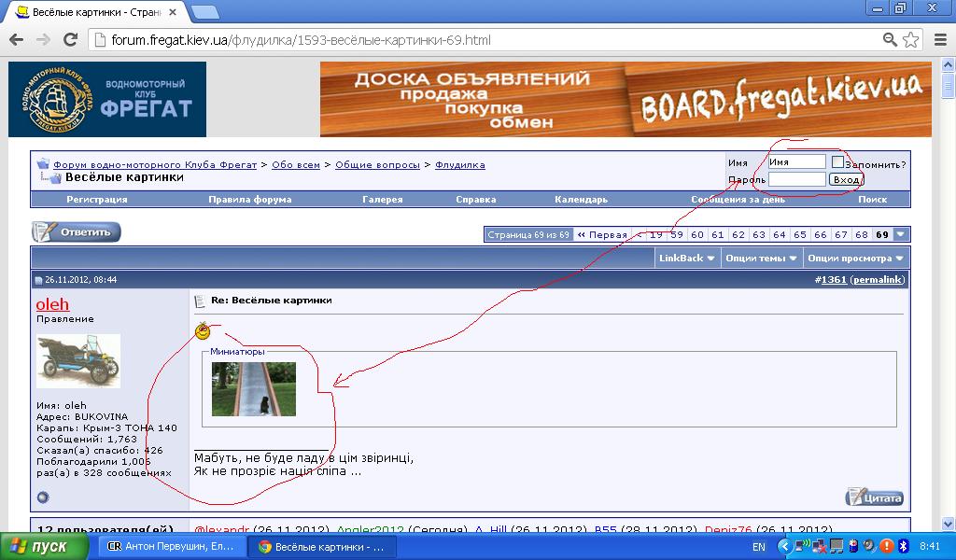The height and width of the screenshot is (560, 956).
Task: Expand the LinkBack dropdown
Action: [x=687, y=258]
